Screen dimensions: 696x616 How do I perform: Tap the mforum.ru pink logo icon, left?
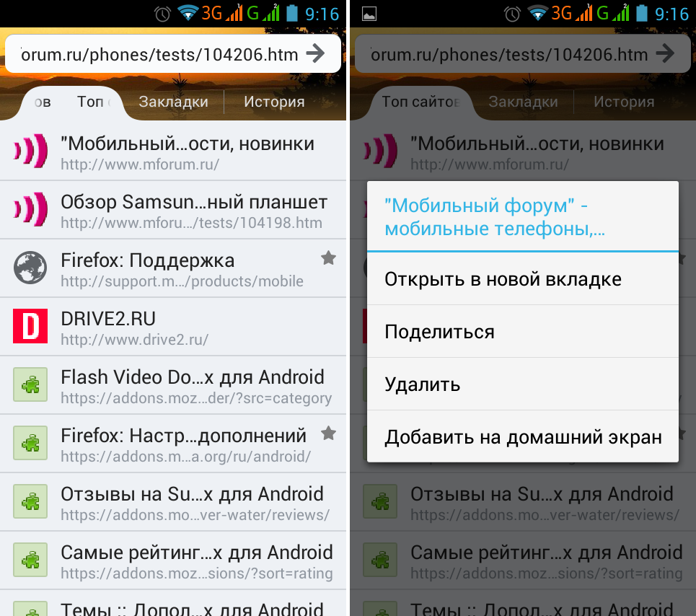[30, 151]
